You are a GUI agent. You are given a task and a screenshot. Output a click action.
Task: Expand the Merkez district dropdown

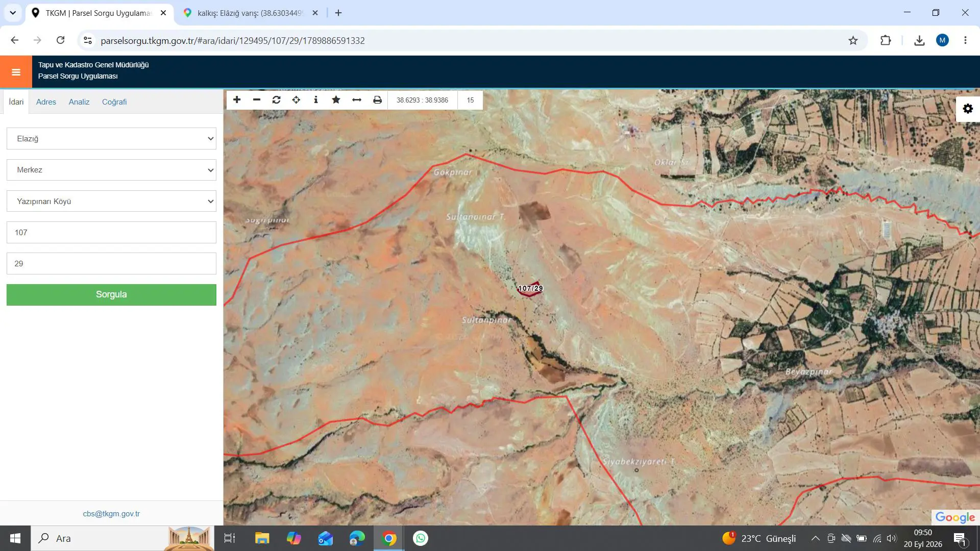[x=111, y=170]
